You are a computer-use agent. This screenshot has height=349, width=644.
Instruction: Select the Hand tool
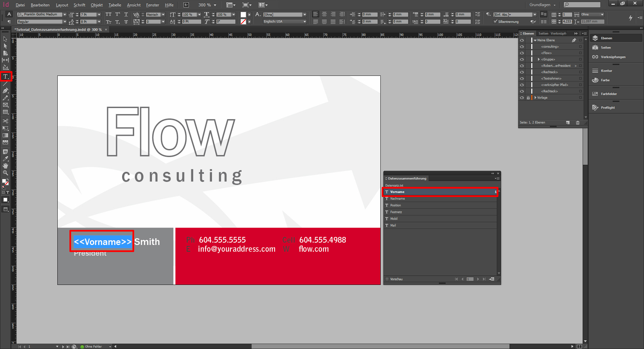click(5, 166)
